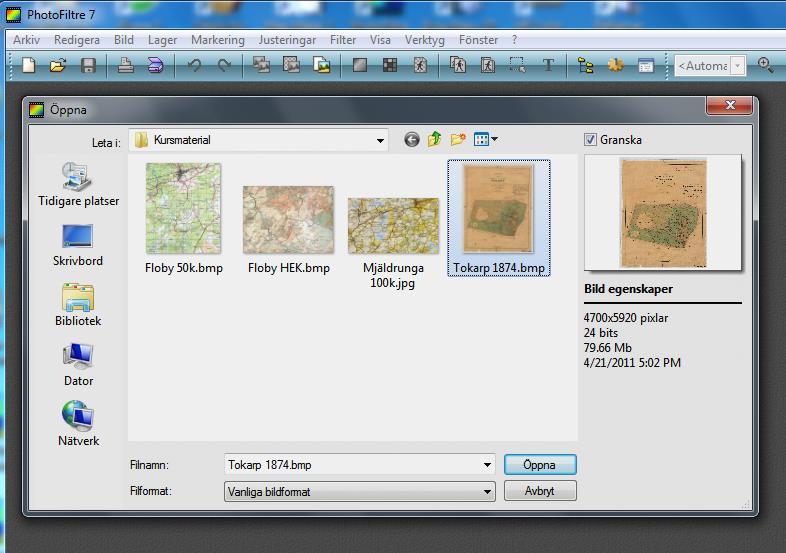Expand the Filnamn dropdown arrow
This screenshot has height=553, width=786.
click(x=487, y=465)
